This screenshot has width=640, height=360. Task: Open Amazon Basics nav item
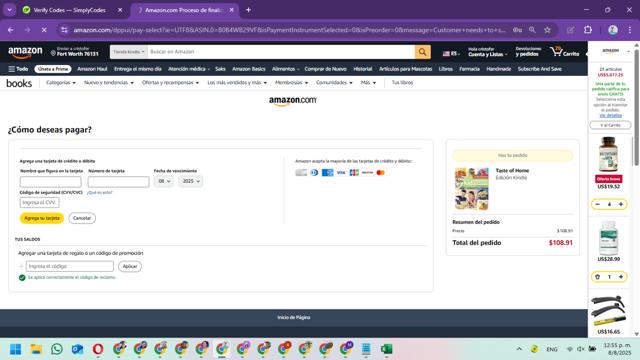249,69
